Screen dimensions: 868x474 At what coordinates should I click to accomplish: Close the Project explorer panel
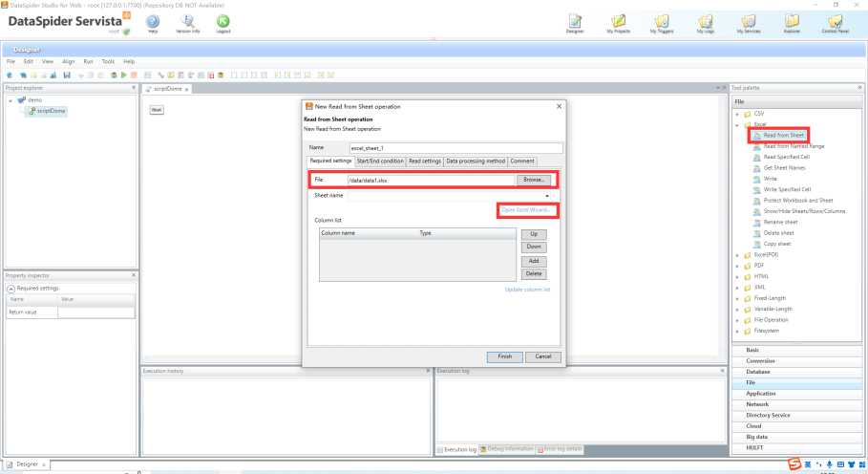click(x=134, y=88)
